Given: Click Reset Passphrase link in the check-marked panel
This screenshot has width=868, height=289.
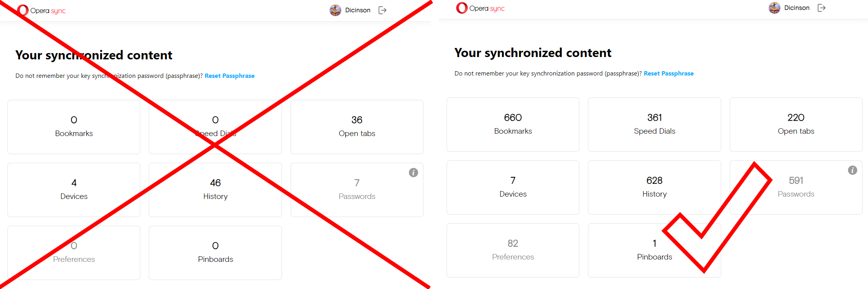Looking at the screenshot, I should coord(668,74).
